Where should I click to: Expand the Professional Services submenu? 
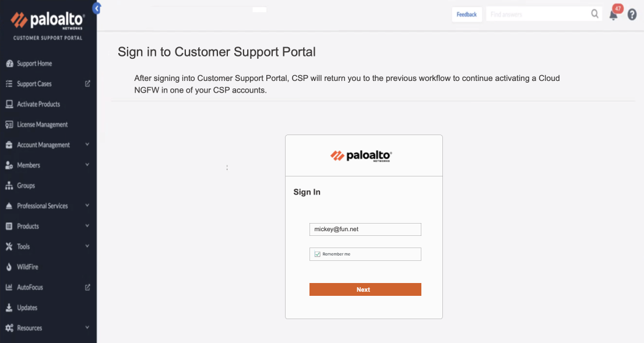[87, 206]
